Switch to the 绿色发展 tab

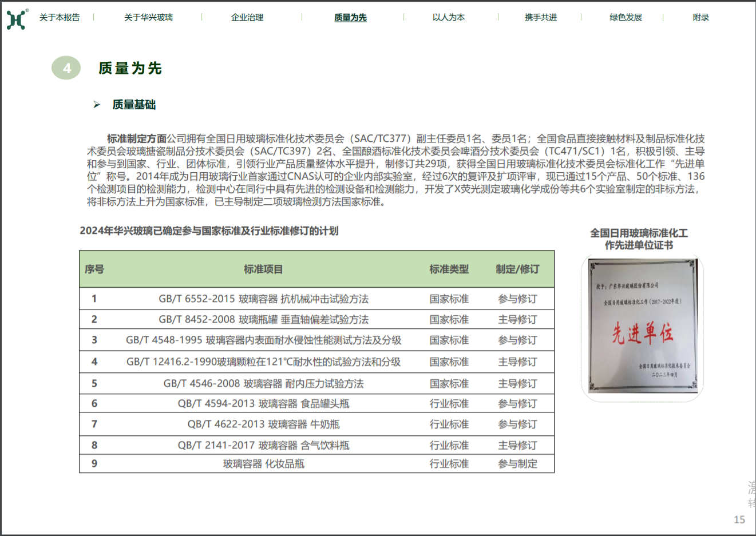(x=626, y=18)
